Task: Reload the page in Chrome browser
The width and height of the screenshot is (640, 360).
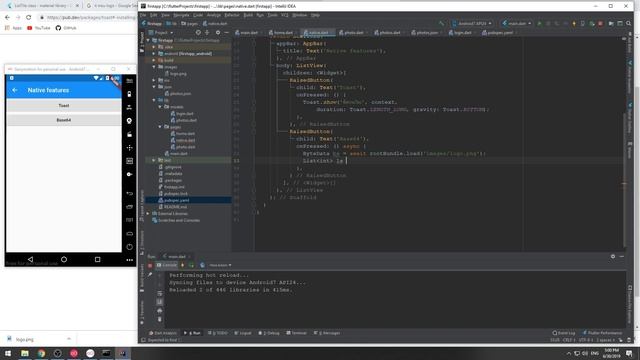Action: 28,17
